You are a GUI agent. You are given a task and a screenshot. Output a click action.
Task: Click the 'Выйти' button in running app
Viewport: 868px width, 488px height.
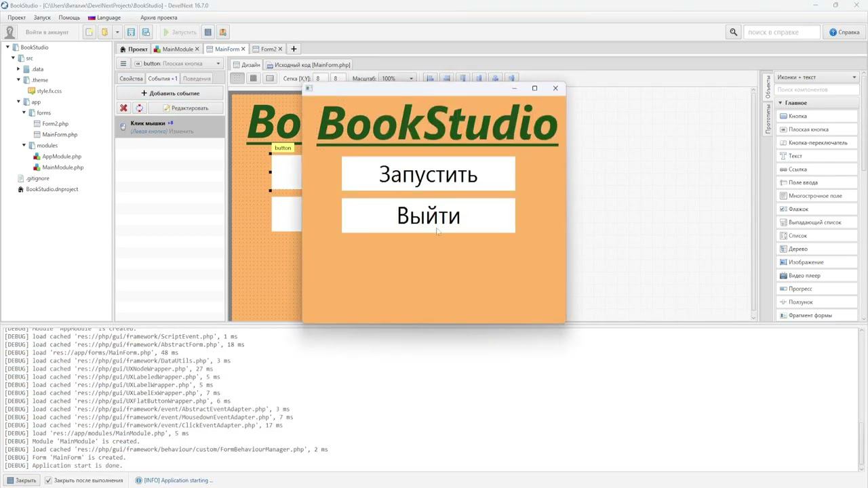point(428,216)
